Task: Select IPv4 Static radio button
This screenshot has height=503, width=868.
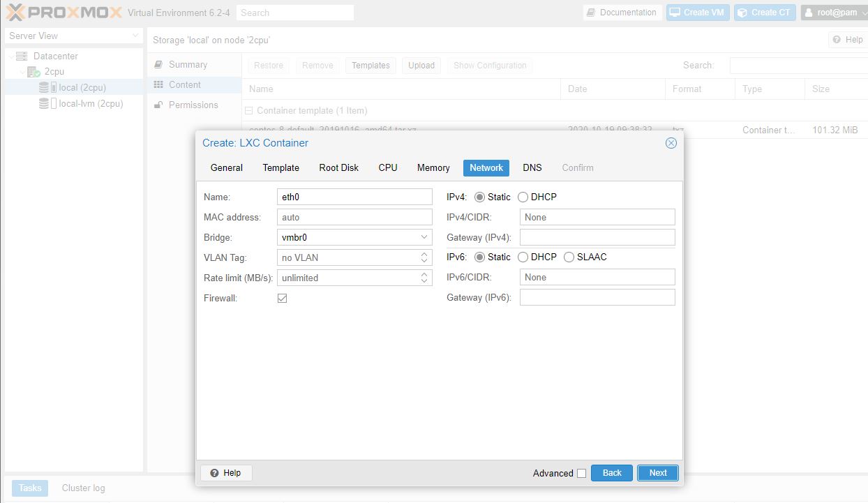Action: (x=479, y=197)
